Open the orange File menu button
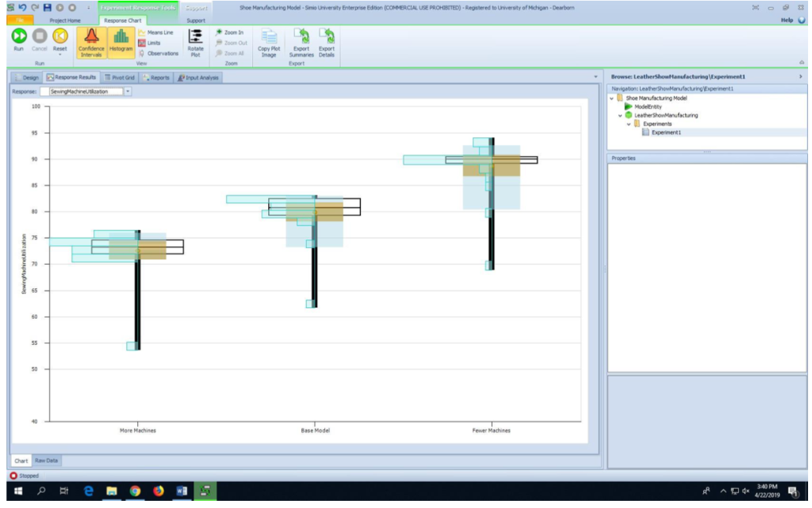This screenshot has height=508, width=812. 20,20
